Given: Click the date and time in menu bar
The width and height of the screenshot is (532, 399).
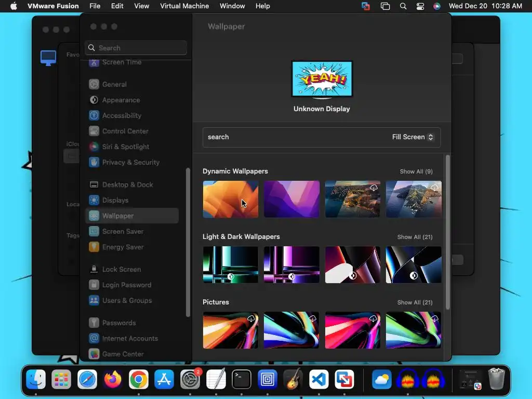Looking at the screenshot, I should coord(485,6).
